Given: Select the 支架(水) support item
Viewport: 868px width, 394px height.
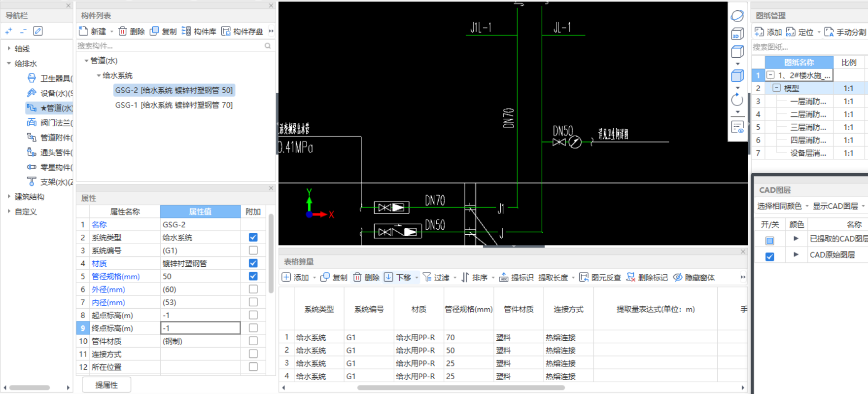Looking at the screenshot, I should [50, 182].
